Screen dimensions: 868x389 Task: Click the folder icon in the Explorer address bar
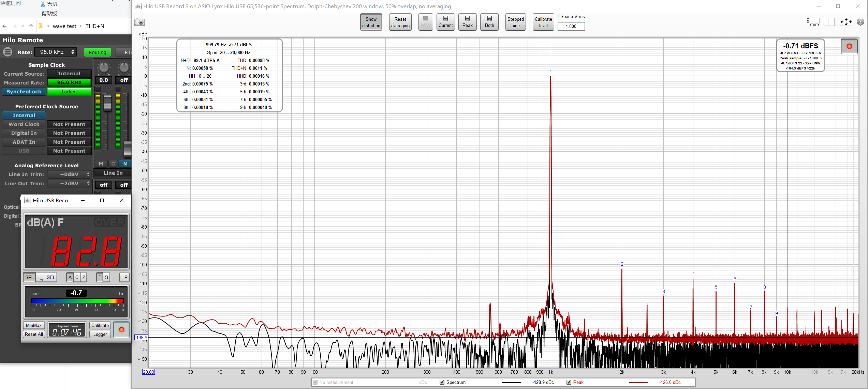(41, 26)
